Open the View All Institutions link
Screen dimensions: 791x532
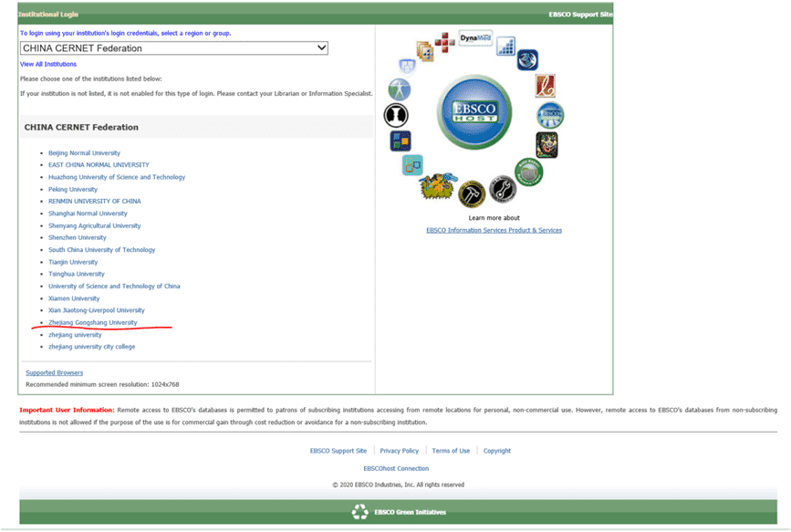pyautogui.click(x=48, y=64)
